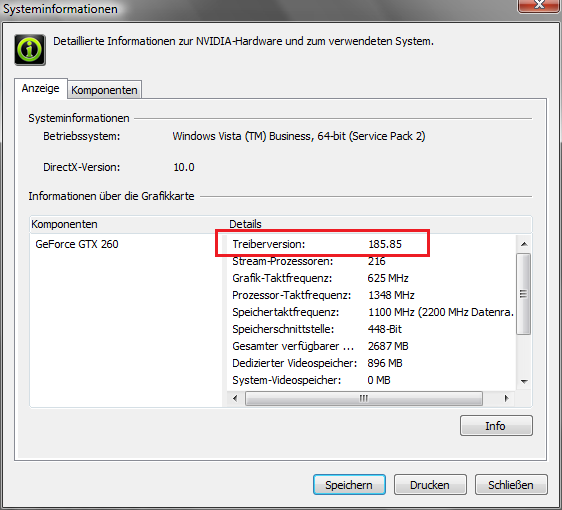Click the Schließen button
The image size is (562, 510).
pyautogui.click(x=511, y=485)
